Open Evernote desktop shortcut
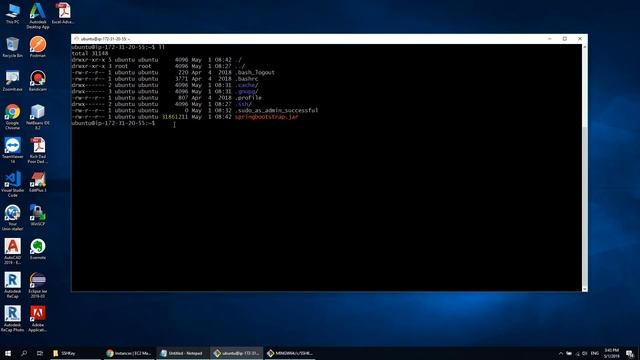This screenshot has height=360, width=640. [38, 249]
